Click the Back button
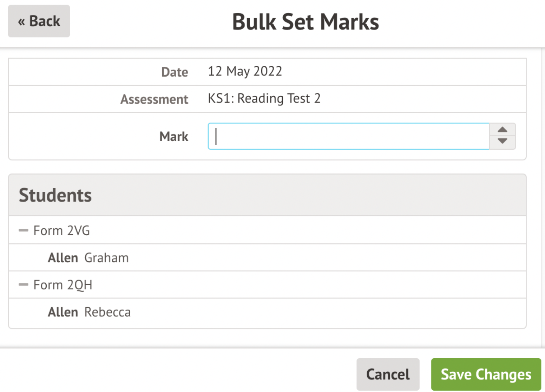The height and width of the screenshot is (392, 545). tap(39, 21)
